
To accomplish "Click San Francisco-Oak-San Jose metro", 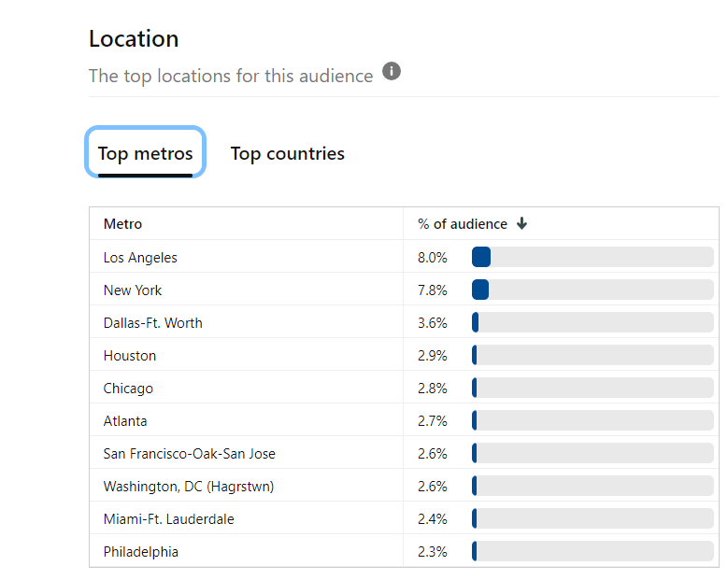I will coord(189,454).
